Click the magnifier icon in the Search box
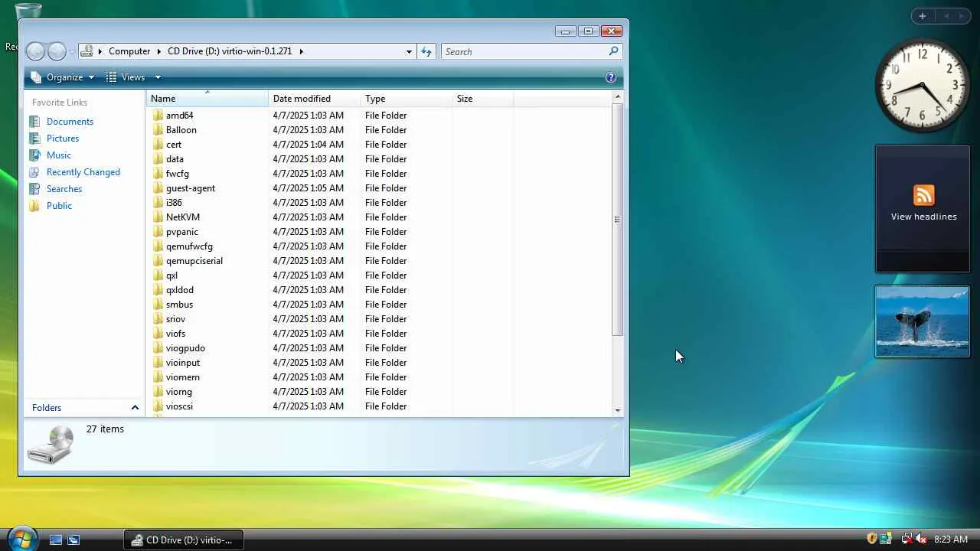Screen dimensions: 980x551 (x=613, y=51)
